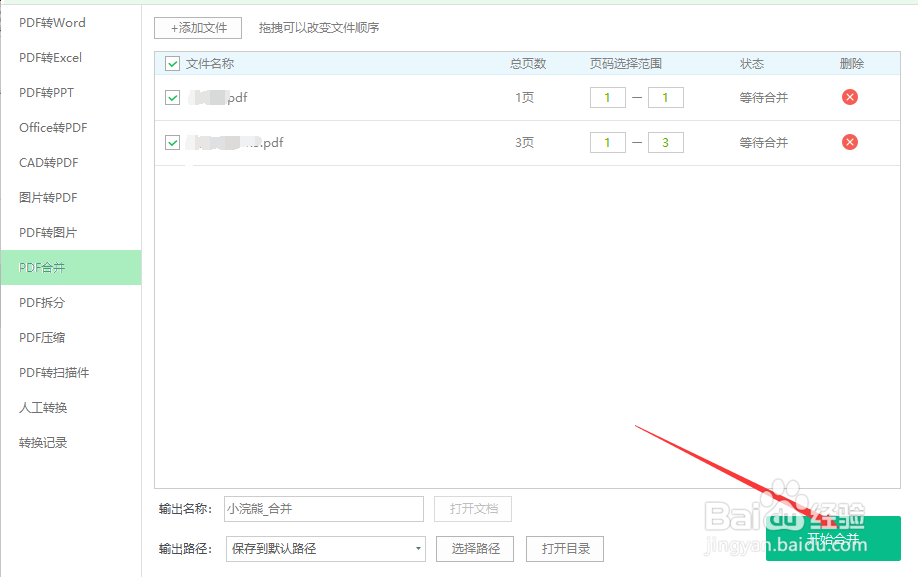The height and width of the screenshot is (577, 918).
Task: Toggle the select-all checkbox in file list header
Action: [170, 63]
